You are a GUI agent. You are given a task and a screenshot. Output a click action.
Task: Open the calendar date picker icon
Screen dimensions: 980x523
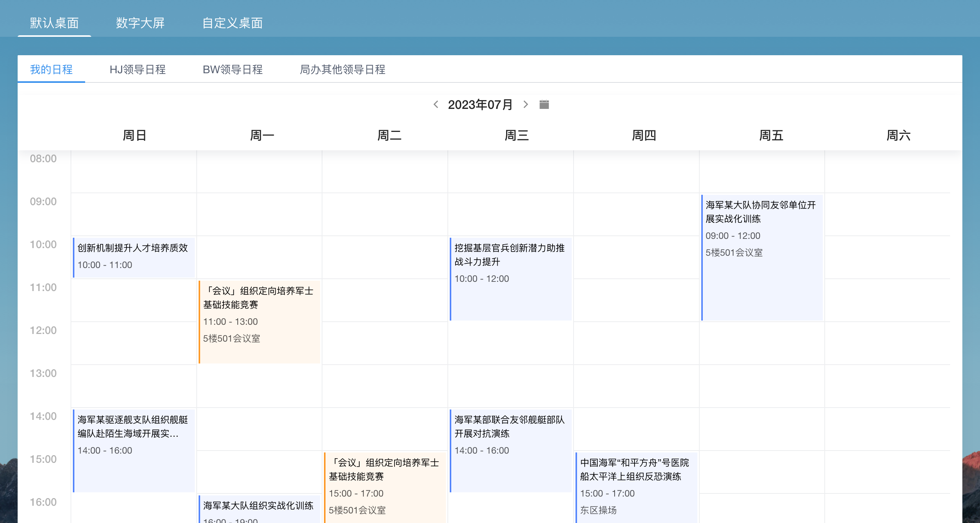pos(544,104)
